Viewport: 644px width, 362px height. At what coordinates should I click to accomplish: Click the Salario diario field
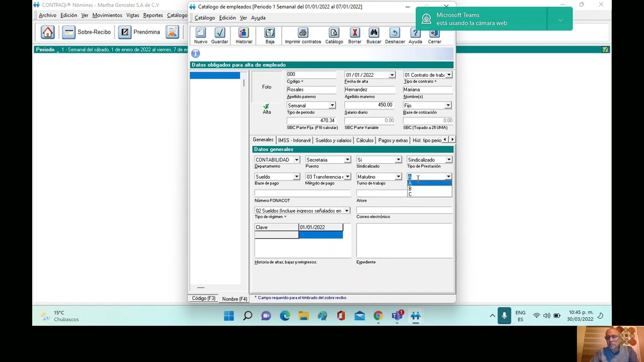click(x=369, y=105)
